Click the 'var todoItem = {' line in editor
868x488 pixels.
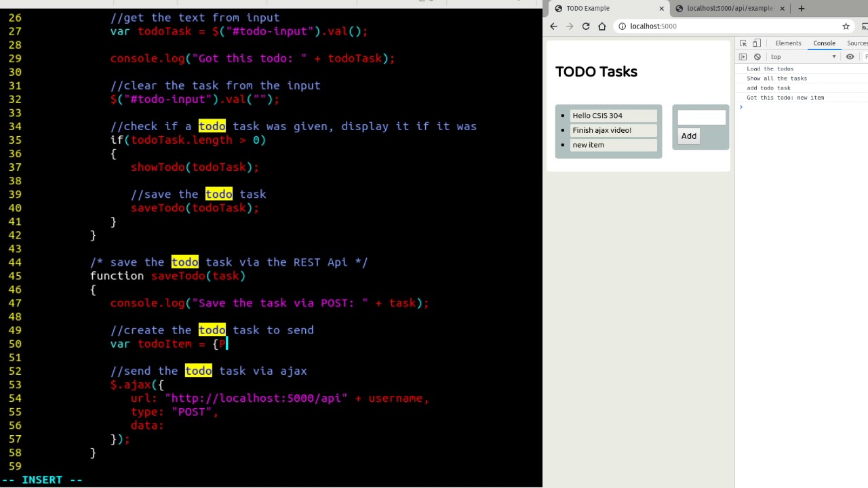click(x=170, y=344)
